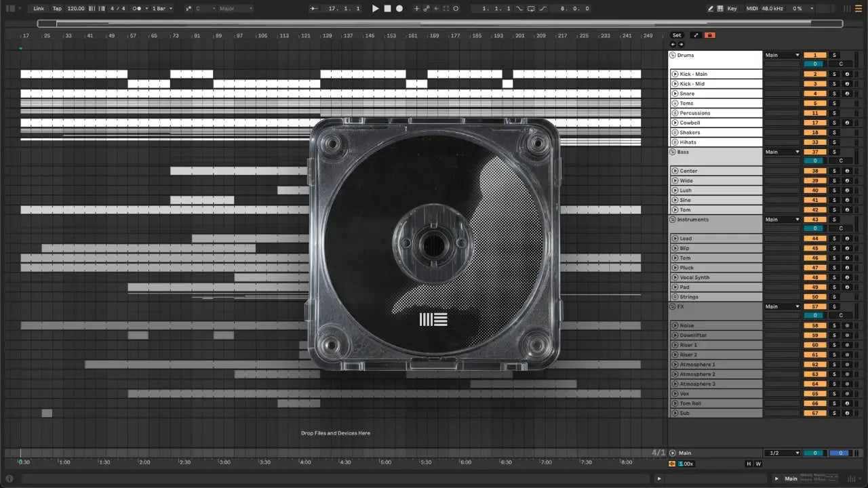The image size is (868, 488).
Task: Click the orange lock envelopes icon
Action: pyautogui.click(x=709, y=35)
